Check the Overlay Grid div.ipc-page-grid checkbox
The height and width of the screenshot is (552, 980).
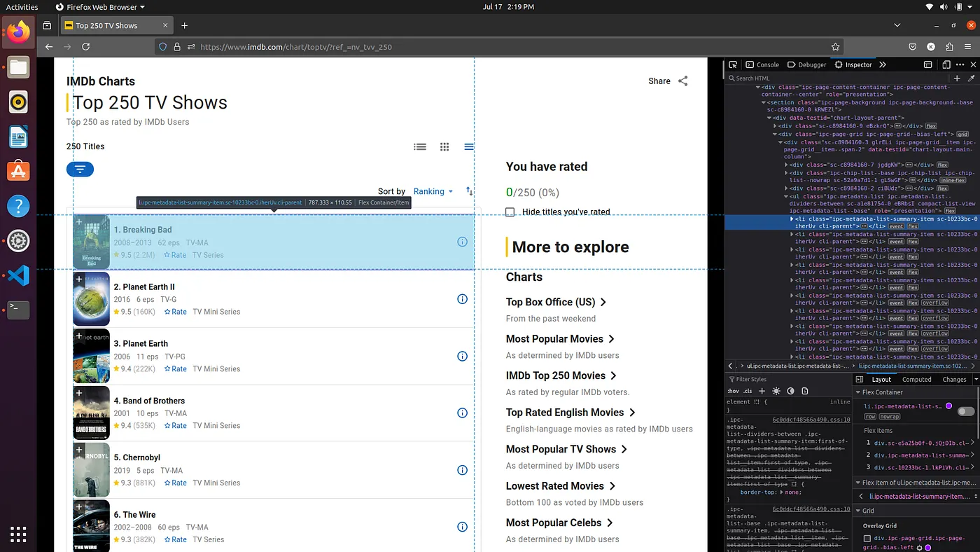(867, 539)
